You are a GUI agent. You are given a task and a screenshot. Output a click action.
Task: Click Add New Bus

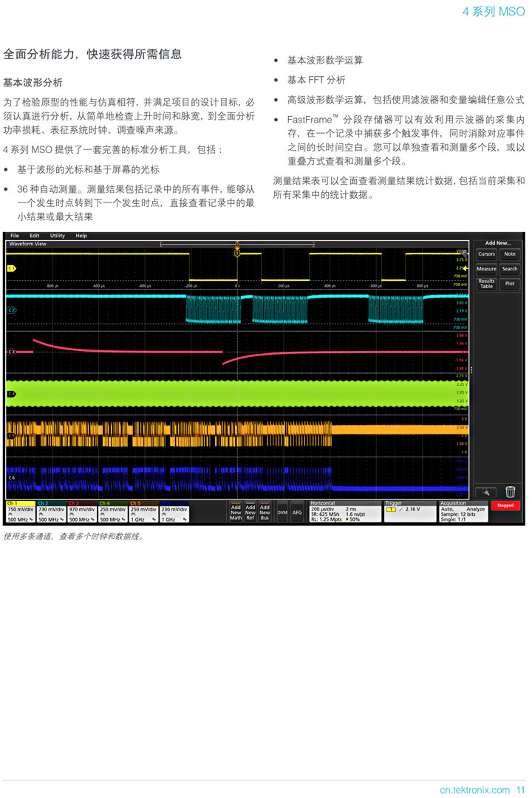point(265,512)
